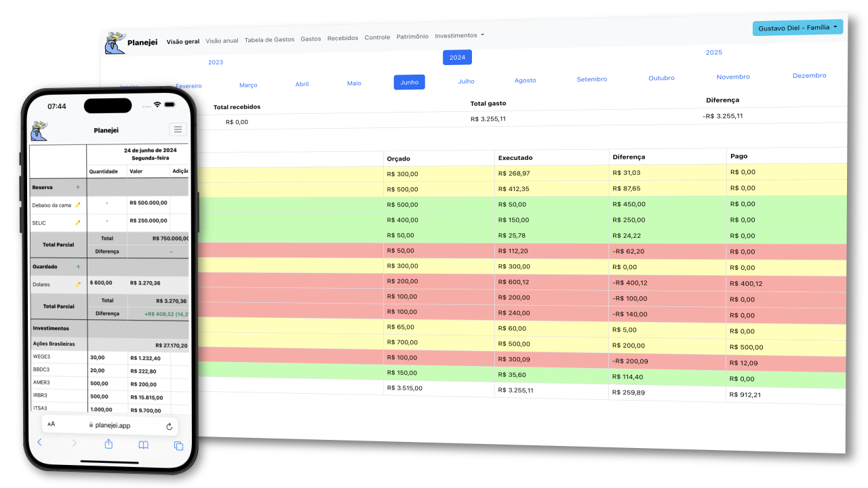Image resolution: width=868 pixels, height=488 pixels.
Task: Click the Planejei bird logo in desktop navbar
Action: (x=115, y=43)
